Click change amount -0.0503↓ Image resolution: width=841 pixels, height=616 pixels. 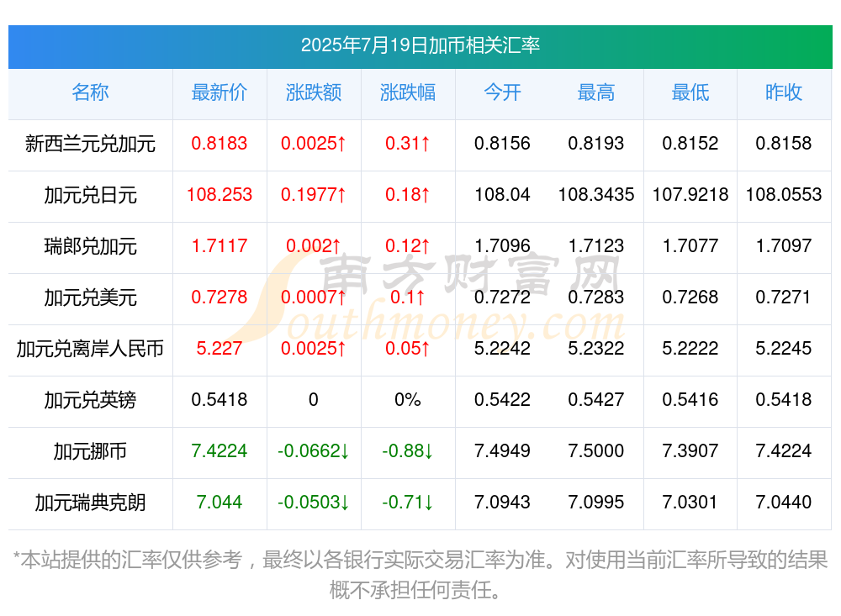coord(313,503)
